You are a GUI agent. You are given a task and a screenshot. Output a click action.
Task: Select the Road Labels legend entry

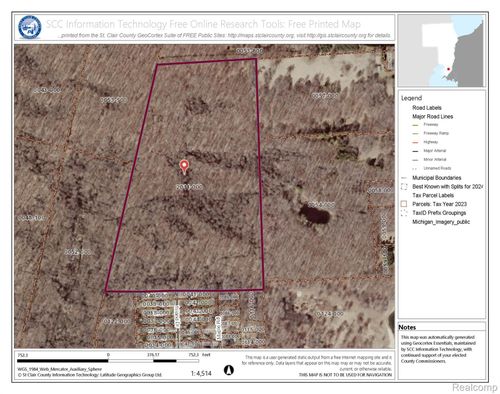point(427,108)
